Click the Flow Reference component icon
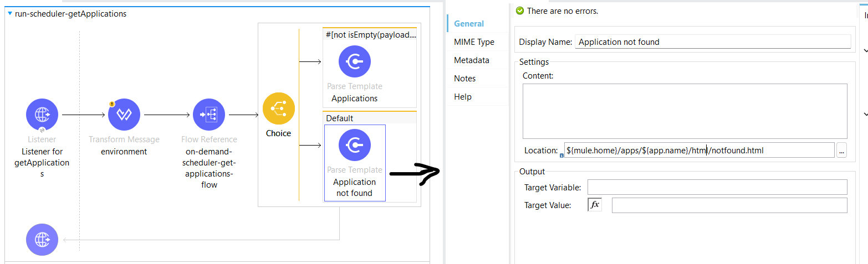The height and width of the screenshot is (264, 868). coord(208,115)
